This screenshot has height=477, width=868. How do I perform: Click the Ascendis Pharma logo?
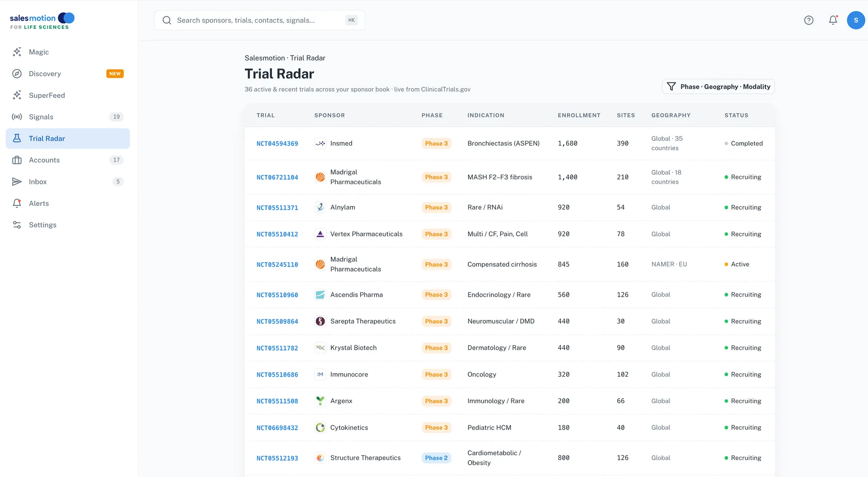tap(320, 295)
